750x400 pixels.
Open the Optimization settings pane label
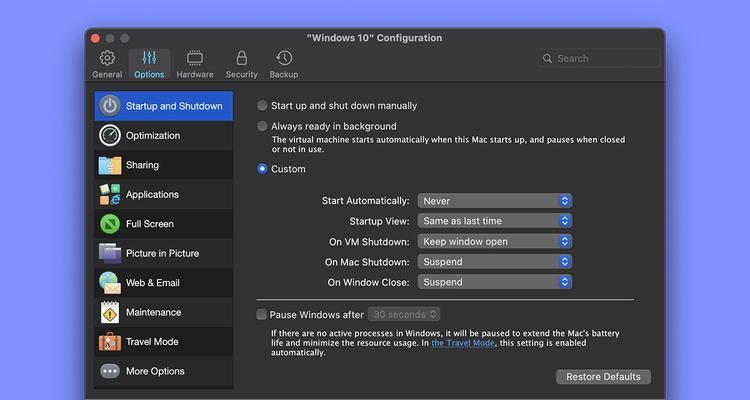pos(153,135)
